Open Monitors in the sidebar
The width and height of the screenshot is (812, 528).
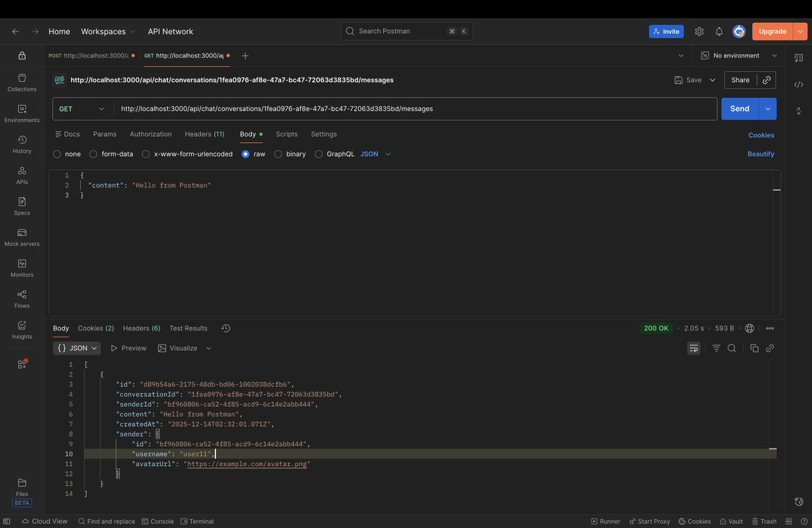click(22, 268)
